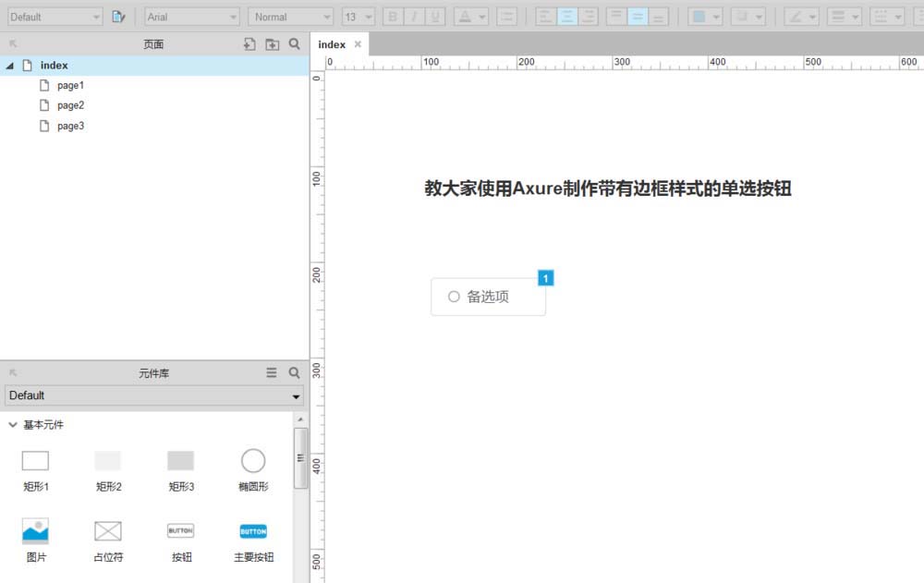The image size is (924, 583).
Task: Select the 矩形2 widget
Action: 108,470
